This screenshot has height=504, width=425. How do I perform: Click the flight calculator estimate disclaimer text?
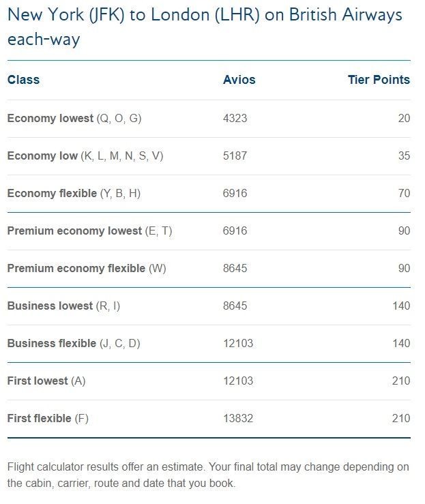point(208,475)
